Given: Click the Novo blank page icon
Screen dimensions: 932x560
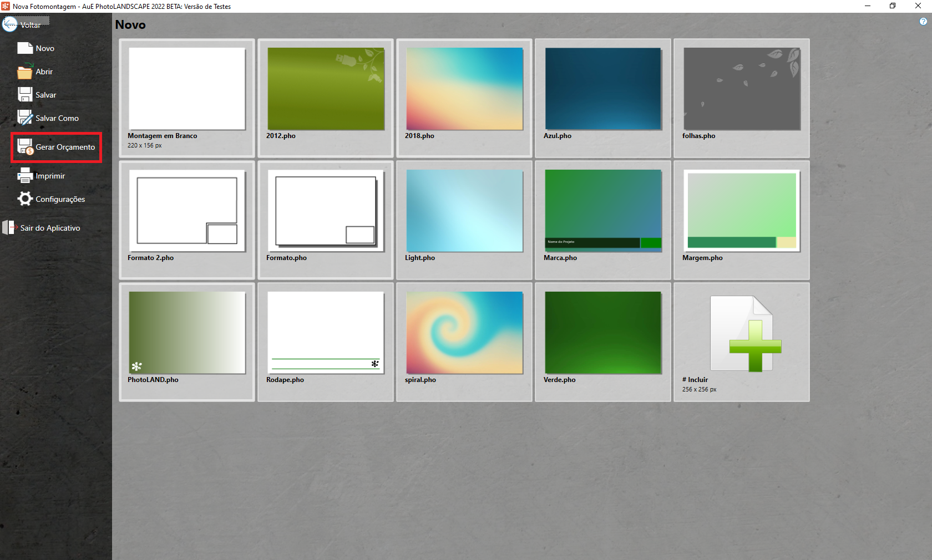Looking at the screenshot, I should point(25,48).
